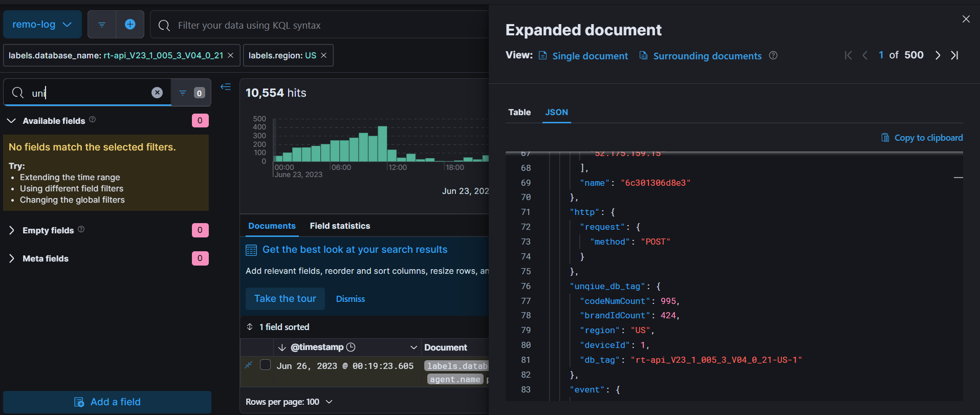Switch to the Table tab
Viewport: 980px width, 415px height.
click(x=519, y=112)
